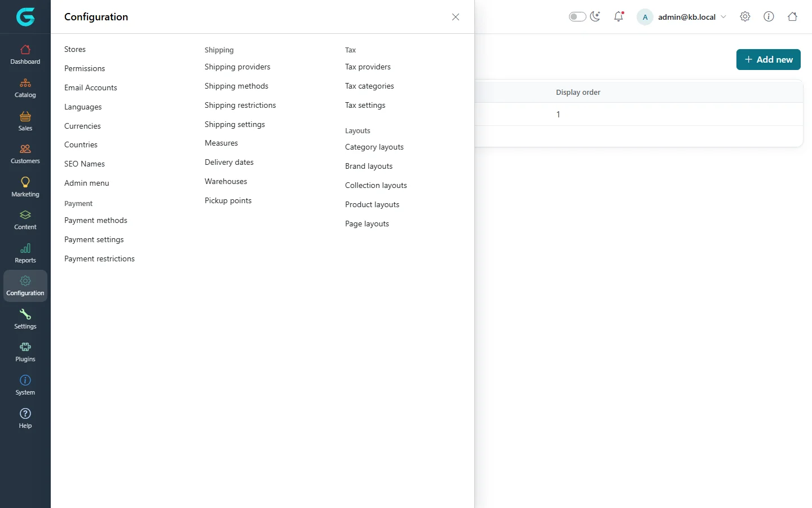Close the Configuration panel
This screenshot has width=812, height=508.
[456, 17]
